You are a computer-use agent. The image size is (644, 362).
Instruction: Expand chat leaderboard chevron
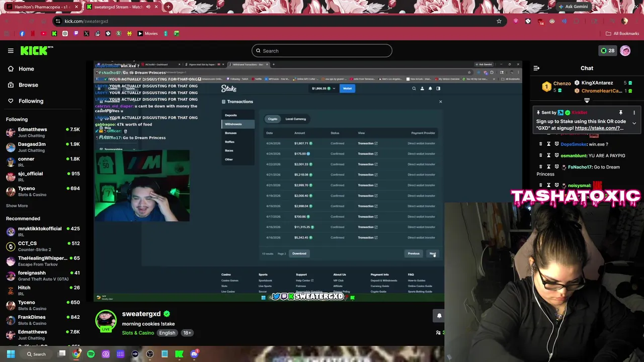pyautogui.click(x=587, y=101)
